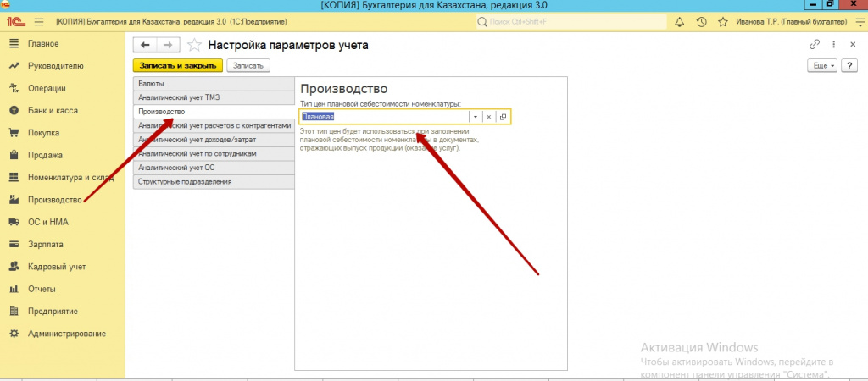This screenshot has height=381, width=868.
Task: Add form to favorites with star
Action: tap(193, 46)
